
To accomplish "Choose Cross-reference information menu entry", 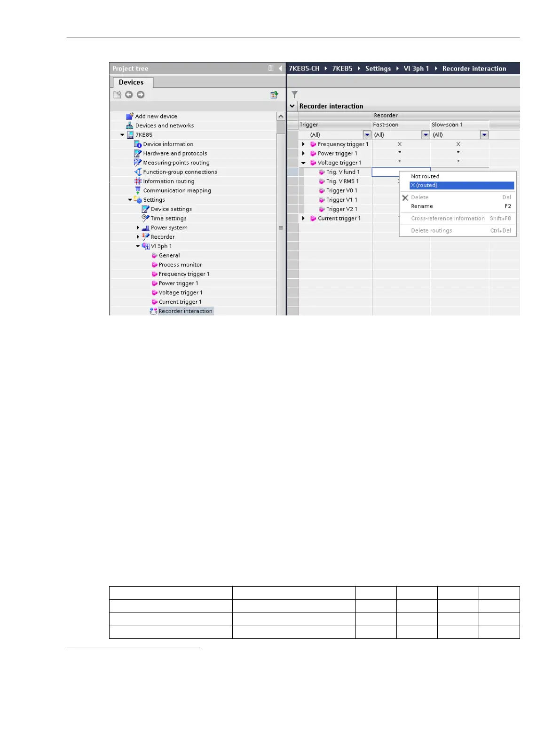I will (x=457, y=219).
